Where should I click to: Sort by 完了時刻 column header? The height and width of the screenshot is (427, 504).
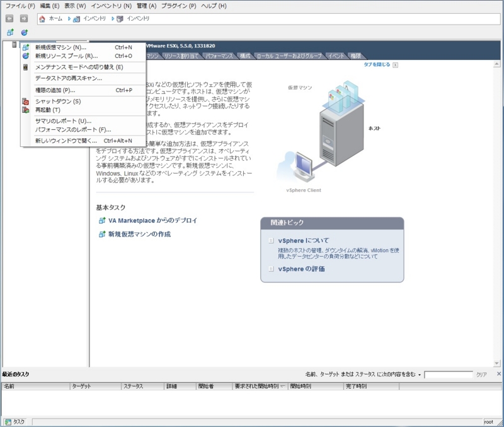[371, 386]
